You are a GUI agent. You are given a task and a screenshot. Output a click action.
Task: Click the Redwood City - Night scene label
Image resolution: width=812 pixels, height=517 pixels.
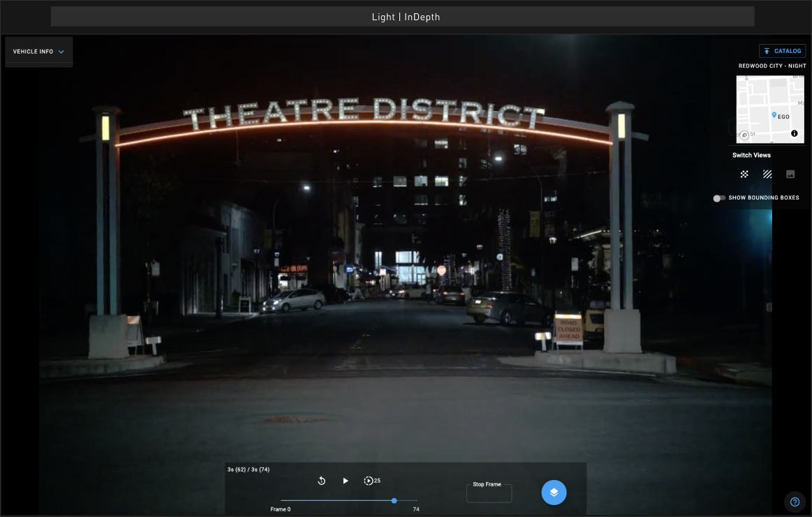[772, 66]
